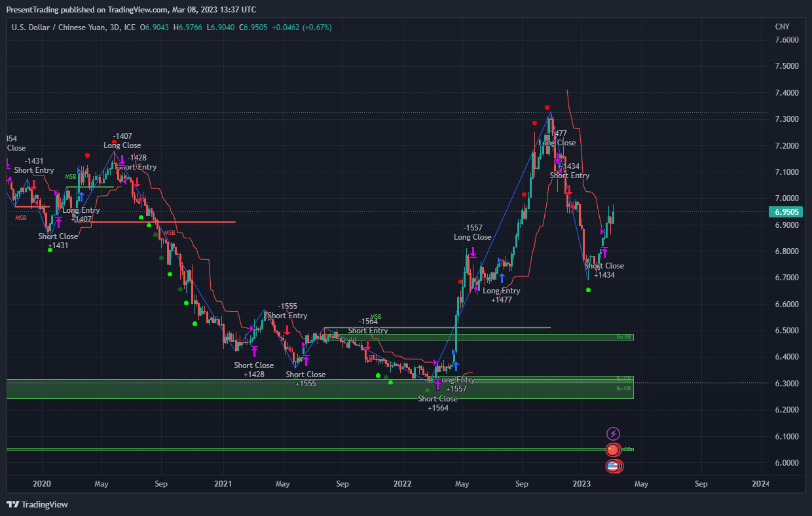Click the 2021 time axis label
This screenshot has height=516, width=812.
[x=223, y=485]
